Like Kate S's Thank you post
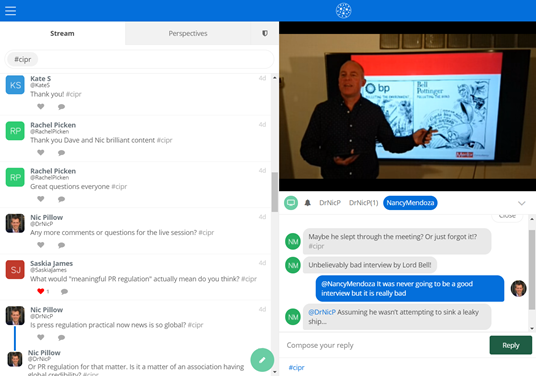Screen dimensions: 536x376 click(x=41, y=107)
